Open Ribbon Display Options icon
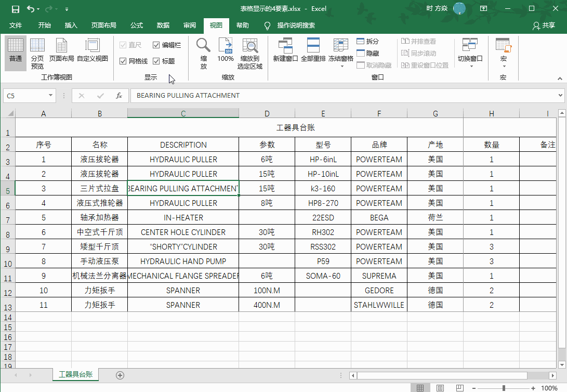Viewport: 567px width, 392px height. 483,8
